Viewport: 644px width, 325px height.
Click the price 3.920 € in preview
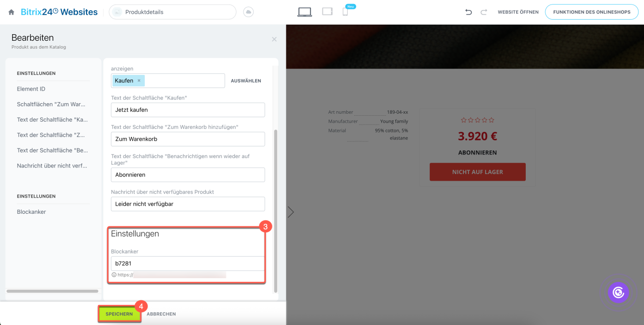pyautogui.click(x=477, y=136)
